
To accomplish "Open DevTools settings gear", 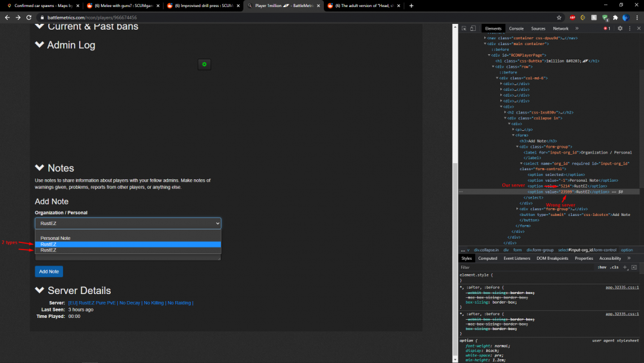I will [620, 28].
